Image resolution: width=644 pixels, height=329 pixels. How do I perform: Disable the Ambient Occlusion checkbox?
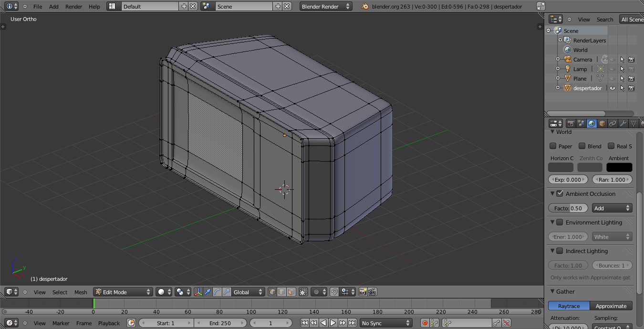(x=560, y=194)
